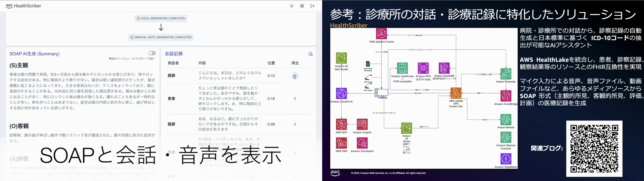The height and width of the screenshot is (181, 644).
Task: Open settings with the gear icon
Action: [302, 6]
